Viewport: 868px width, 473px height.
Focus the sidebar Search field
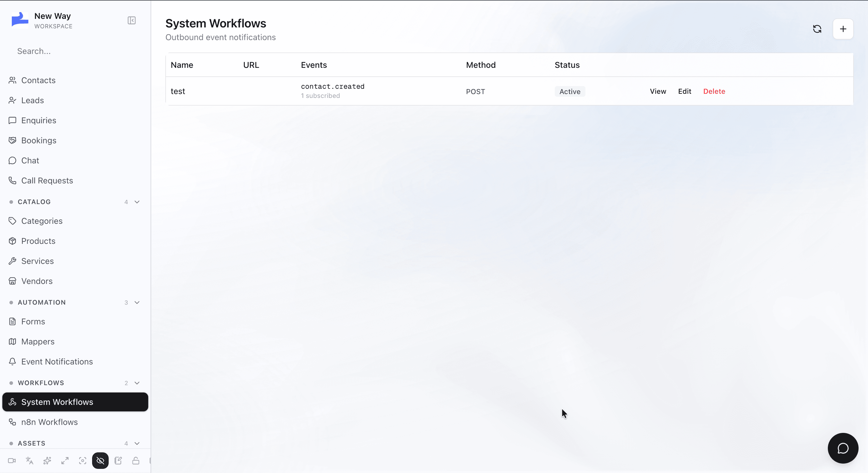pyautogui.click(x=75, y=51)
